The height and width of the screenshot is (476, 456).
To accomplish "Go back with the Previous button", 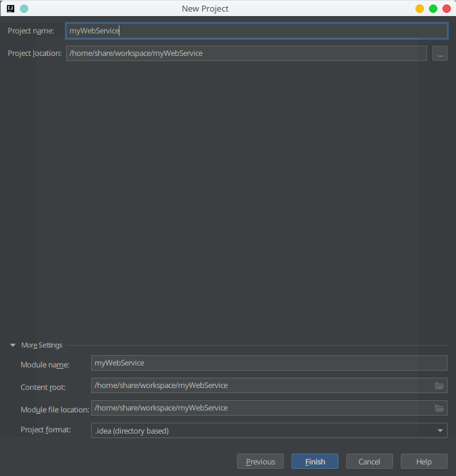I will pyautogui.click(x=260, y=461).
